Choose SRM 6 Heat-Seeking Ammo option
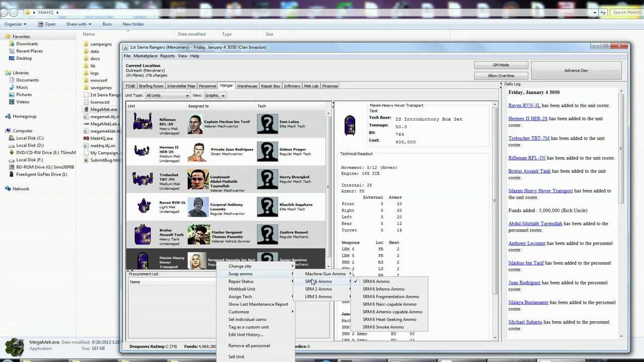This screenshot has height=362, width=644. (x=389, y=319)
